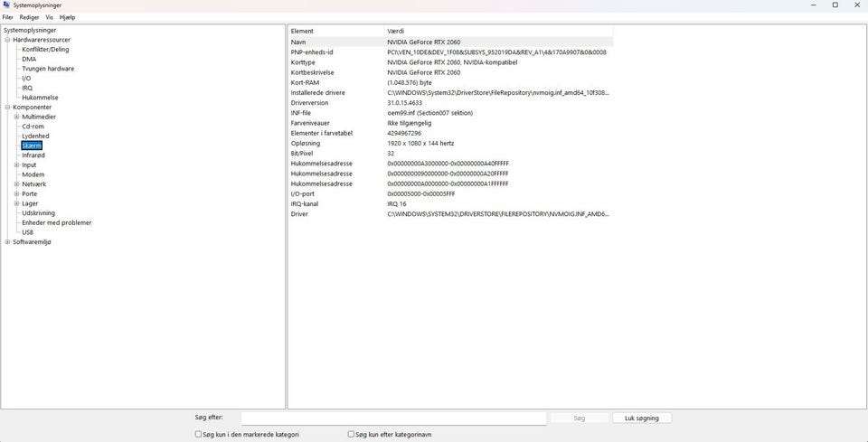Screen dimensions: 868x442
Task: Select the Opløsning row
Action: [x=450, y=144]
